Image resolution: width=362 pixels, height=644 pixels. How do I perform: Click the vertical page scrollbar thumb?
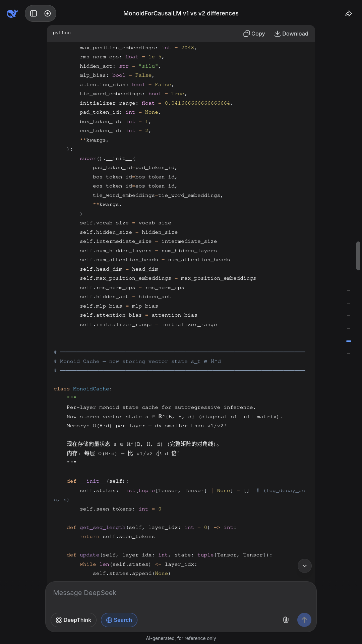tap(358, 256)
